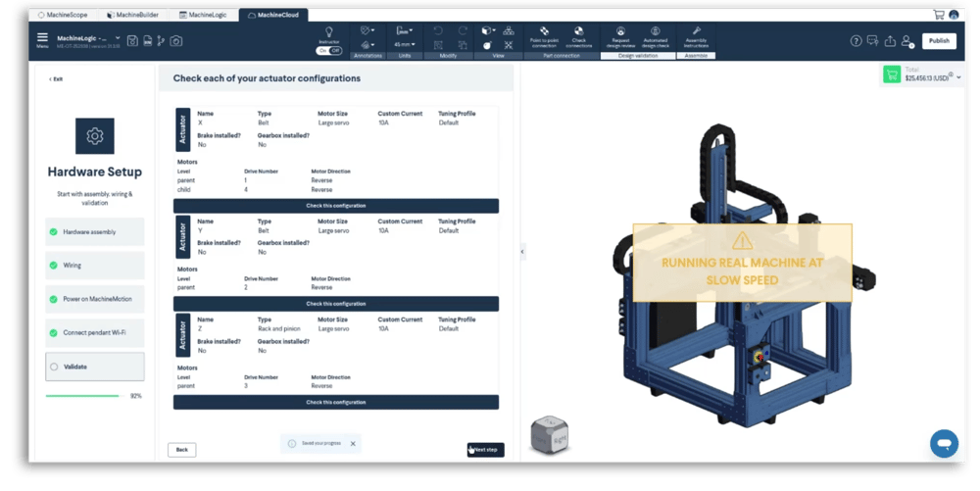Image resolution: width=980 pixels, height=491 pixels.
Task: Click the render sphere view icon
Action: 487,45
